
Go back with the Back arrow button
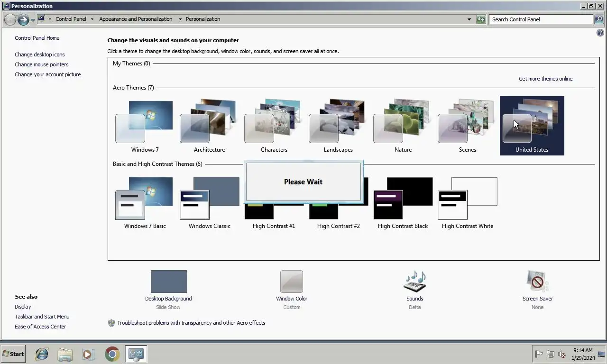point(9,19)
